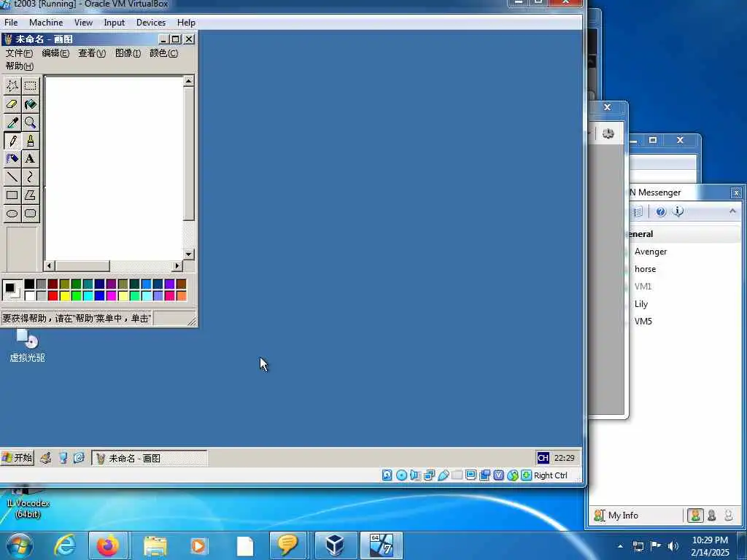Click the optical disc indicator in VirtualBox status bar
Image resolution: width=747 pixels, height=560 pixels.
tap(402, 475)
